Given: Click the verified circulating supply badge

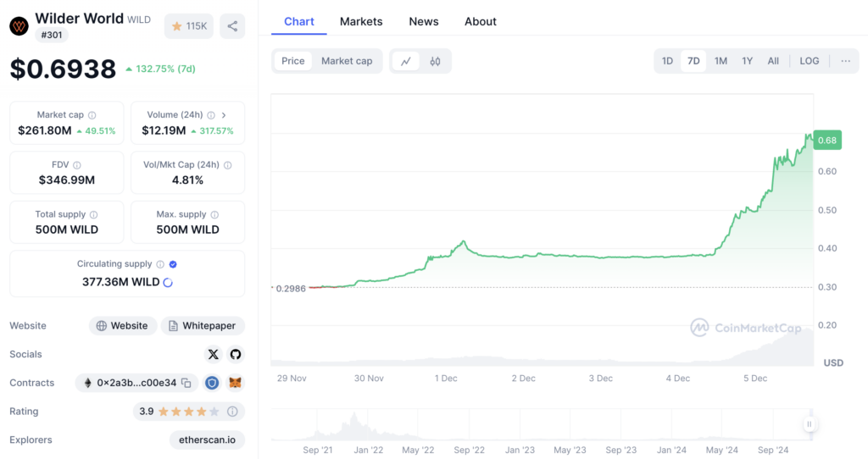Looking at the screenshot, I should point(173,264).
